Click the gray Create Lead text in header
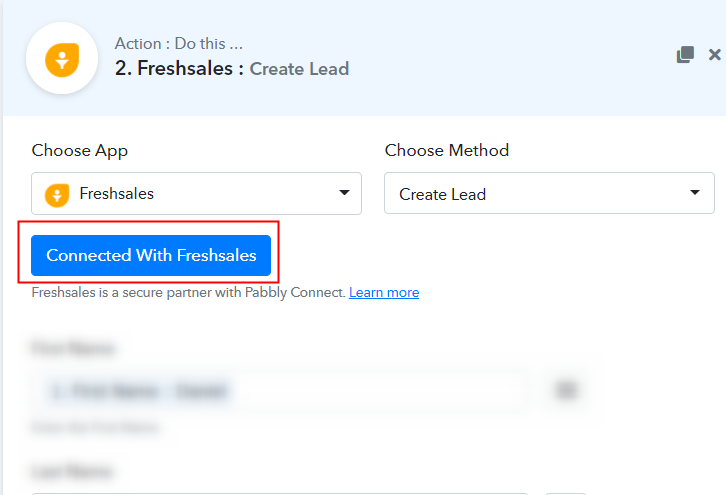 click(x=299, y=69)
